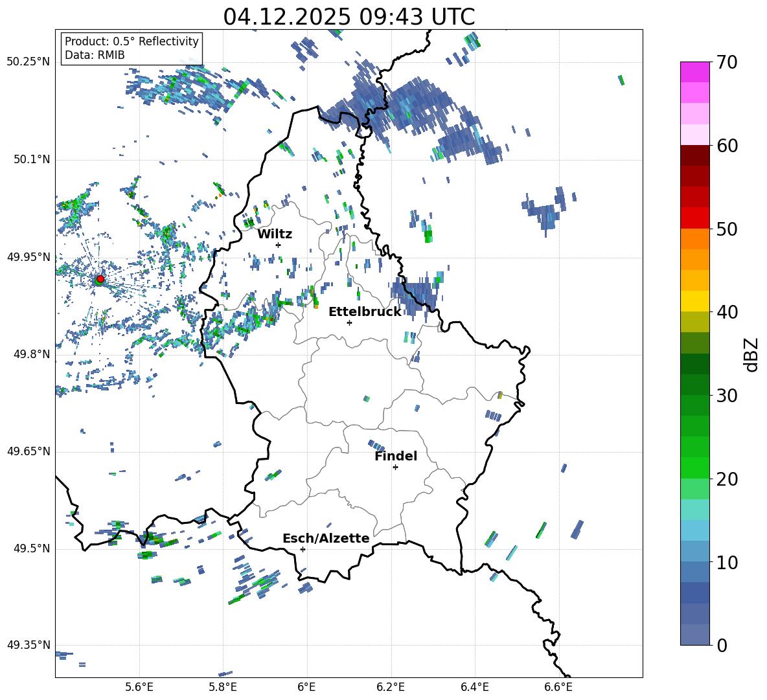Click the Findel station cross marker
Image resolution: width=767 pixels, height=700 pixels.
coord(395,468)
